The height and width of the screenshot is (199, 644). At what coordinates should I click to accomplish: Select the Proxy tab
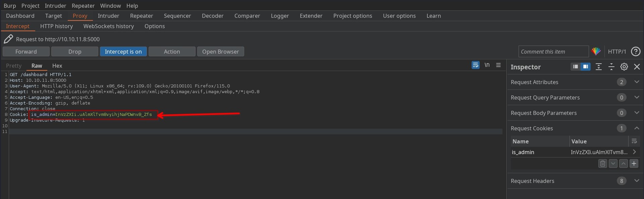[80, 16]
